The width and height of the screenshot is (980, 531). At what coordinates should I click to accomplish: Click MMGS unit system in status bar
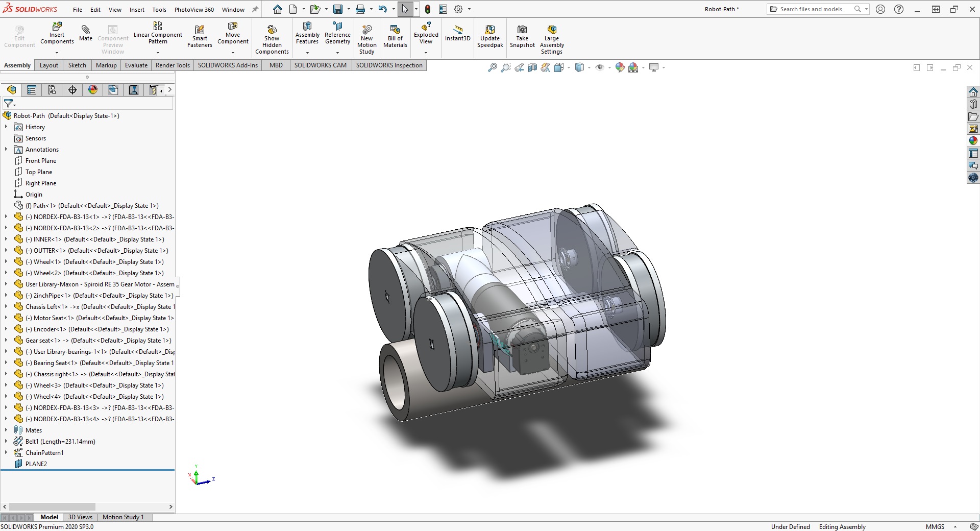click(x=935, y=527)
